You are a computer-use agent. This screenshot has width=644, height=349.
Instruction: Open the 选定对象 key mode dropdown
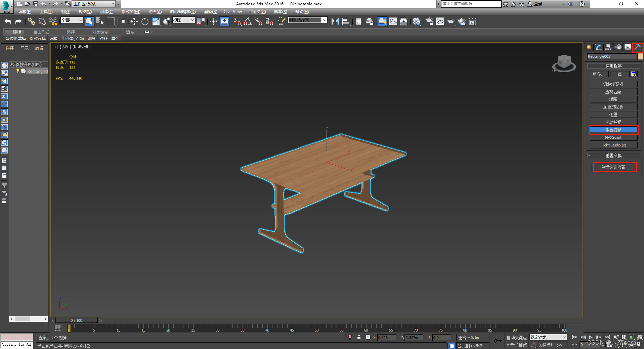click(x=548, y=337)
